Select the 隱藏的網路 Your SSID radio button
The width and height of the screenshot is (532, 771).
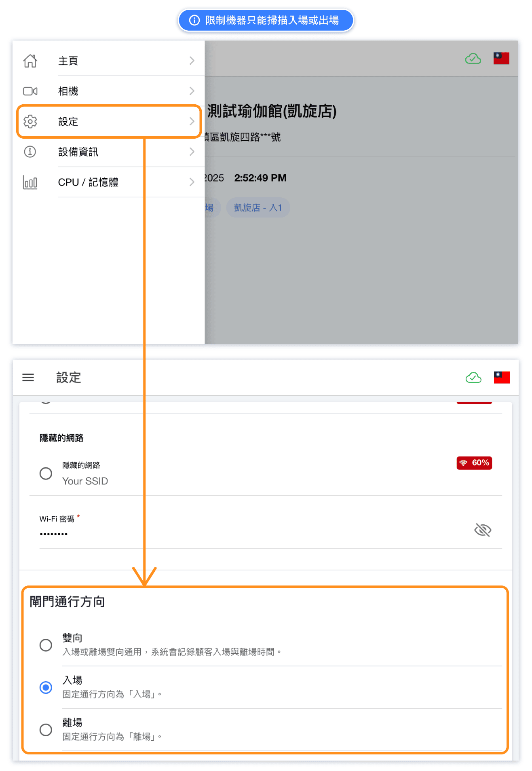coord(46,473)
